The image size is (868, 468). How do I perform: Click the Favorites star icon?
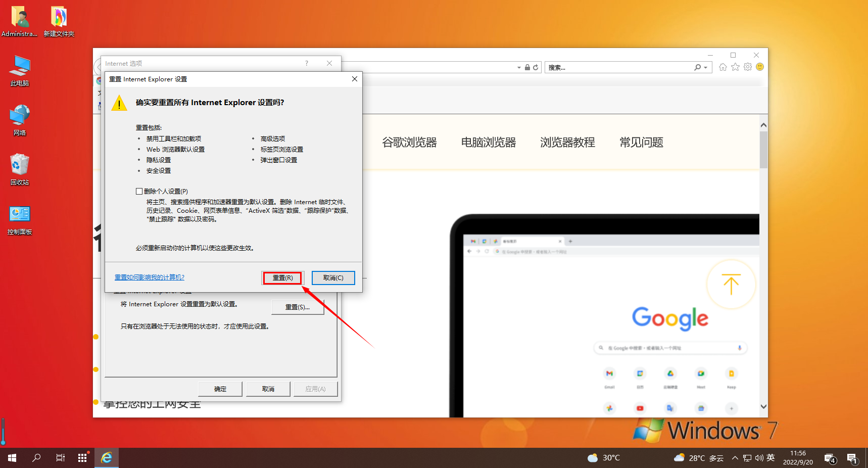(735, 67)
